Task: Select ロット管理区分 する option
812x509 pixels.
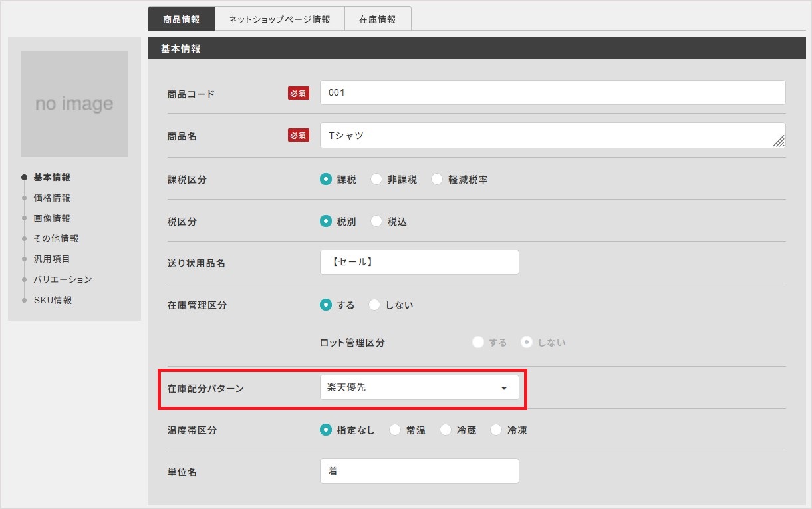Action: tap(477, 343)
